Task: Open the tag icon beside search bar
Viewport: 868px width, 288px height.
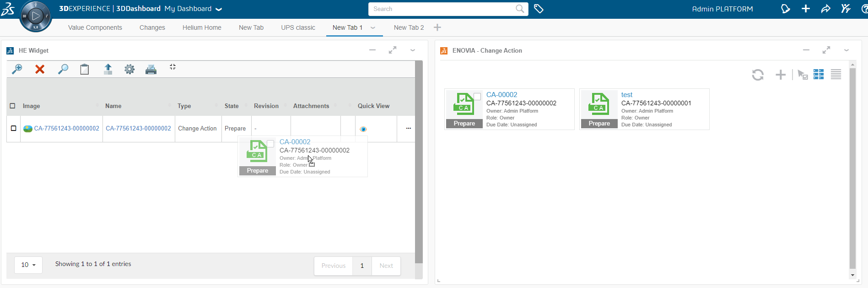Action: click(539, 9)
